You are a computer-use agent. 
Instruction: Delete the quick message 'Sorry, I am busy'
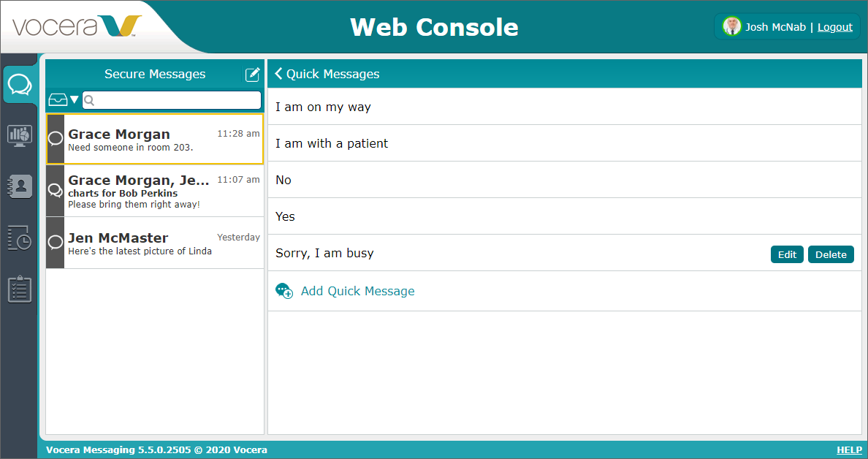point(831,254)
